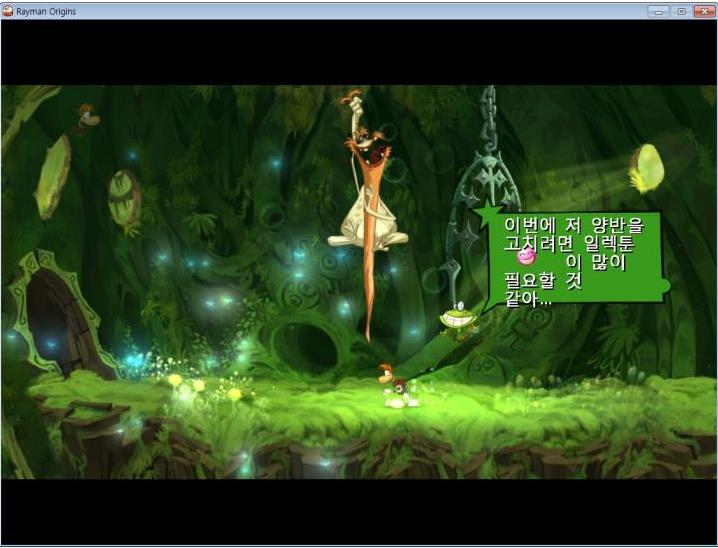This screenshot has height=548, width=718.
Task: Click the dialogue line "이번에 저 양반을"
Action: point(574,225)
